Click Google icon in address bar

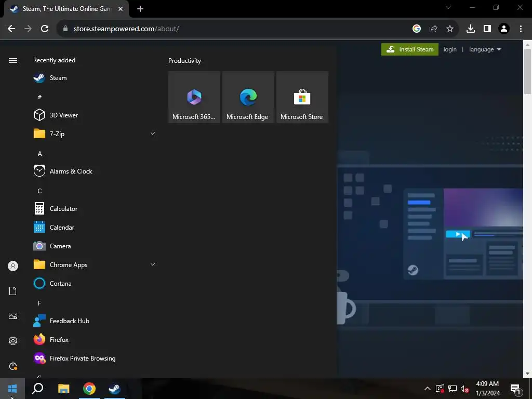click(x=417, y=29)
